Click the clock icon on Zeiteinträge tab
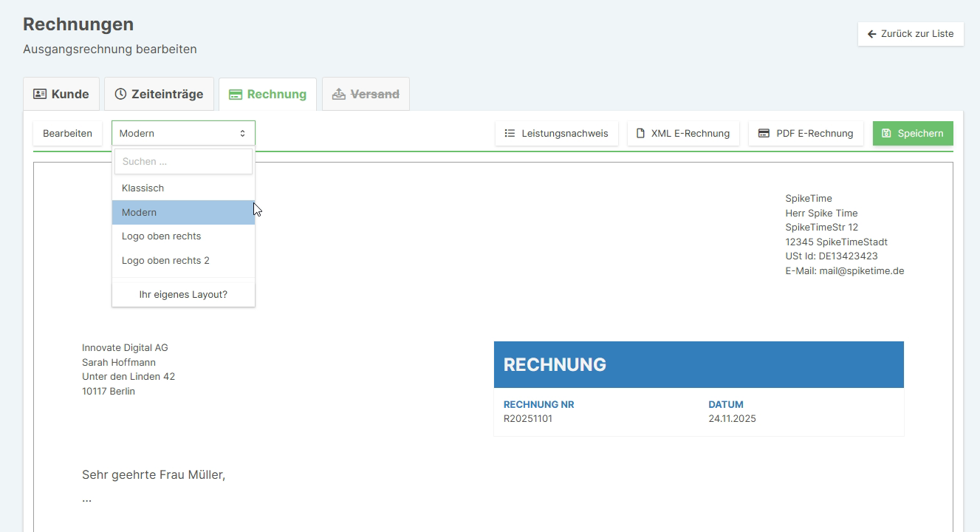 click(120, 95)
